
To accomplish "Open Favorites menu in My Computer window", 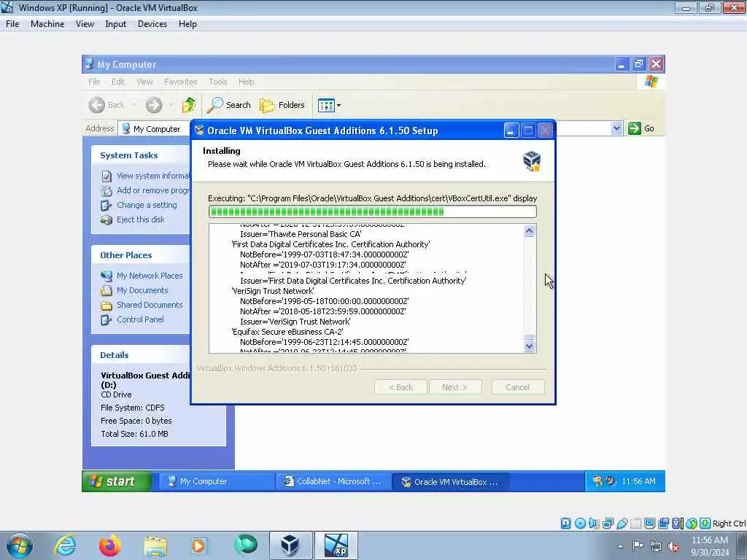I will coord(181,82).
